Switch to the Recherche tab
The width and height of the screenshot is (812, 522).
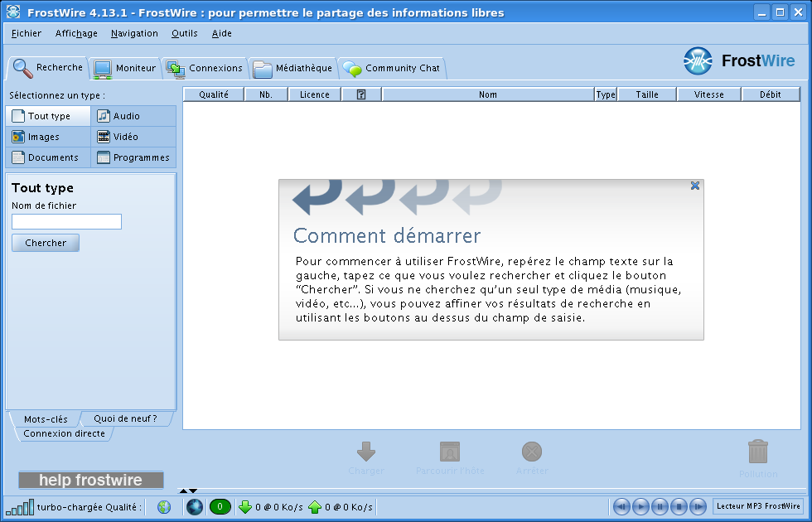48,68
